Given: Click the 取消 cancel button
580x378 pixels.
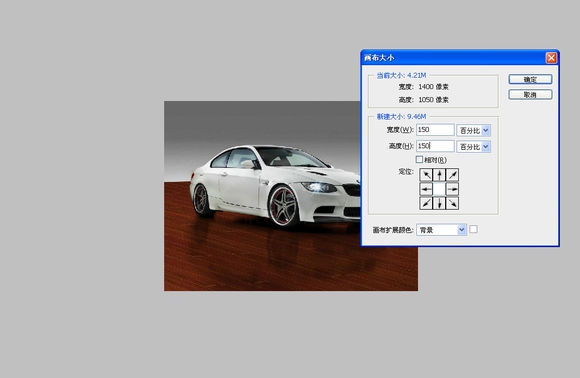Looking at the screenshot, I should [x=530, y=95].
